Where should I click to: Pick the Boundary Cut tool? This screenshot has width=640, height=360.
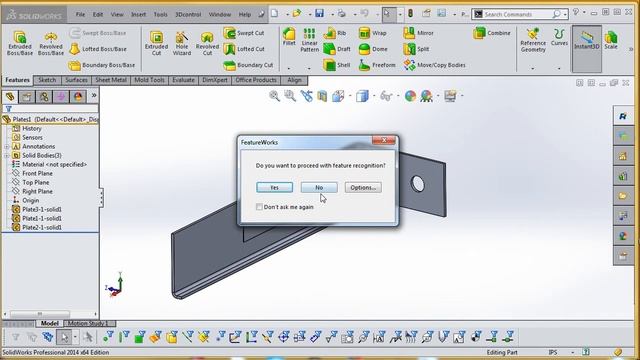coord(248,65)
